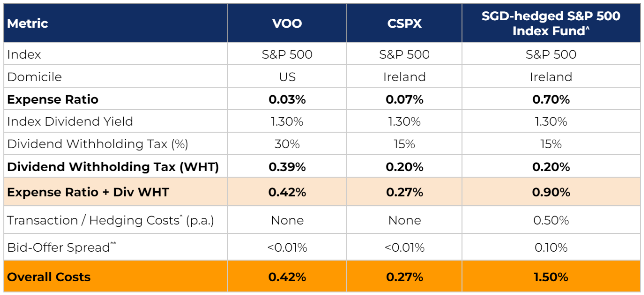Viewport: 644px width, 295px height.
Task: Click the Domicile row label
Action: pos(34,77)
